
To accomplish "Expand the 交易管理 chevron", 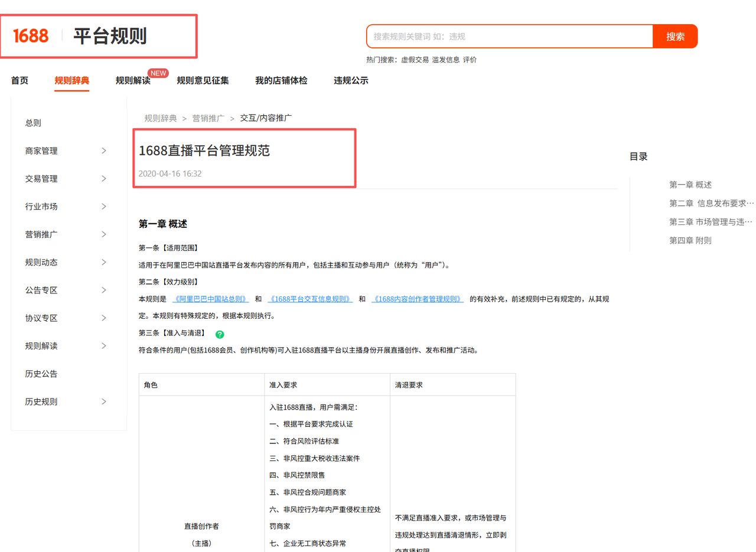I will (104, 178).
